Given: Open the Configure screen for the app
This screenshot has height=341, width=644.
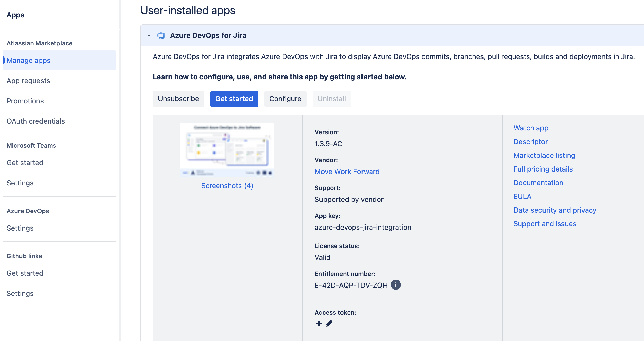Looking at the screenshot, I should (x=285, y=99).
